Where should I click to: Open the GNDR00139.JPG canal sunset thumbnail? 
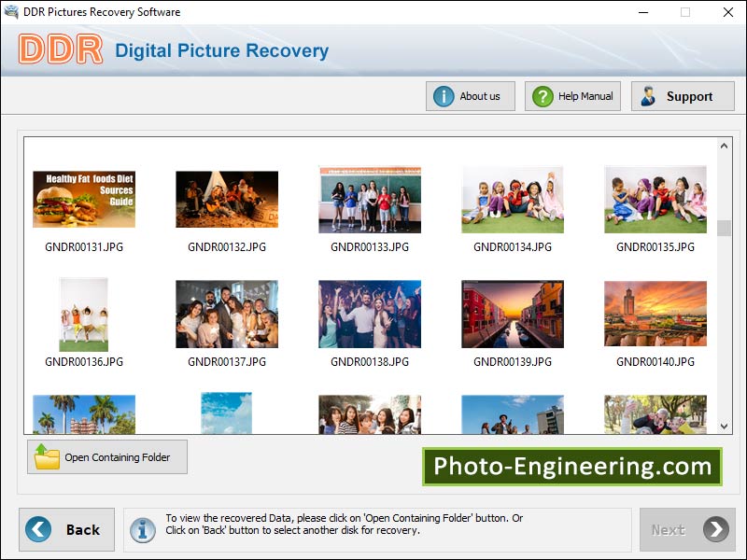pyautogui.click(x=512, y=314)
